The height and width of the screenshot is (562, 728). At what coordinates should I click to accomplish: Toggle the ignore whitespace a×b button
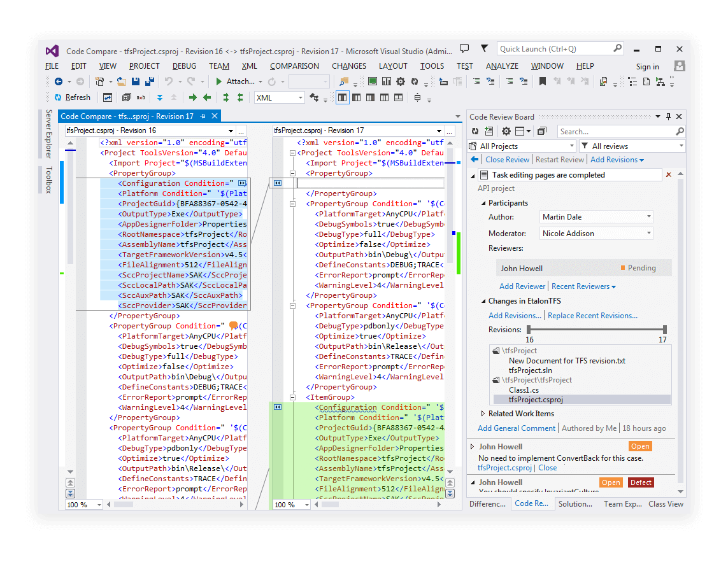click(x=141, y=97)
